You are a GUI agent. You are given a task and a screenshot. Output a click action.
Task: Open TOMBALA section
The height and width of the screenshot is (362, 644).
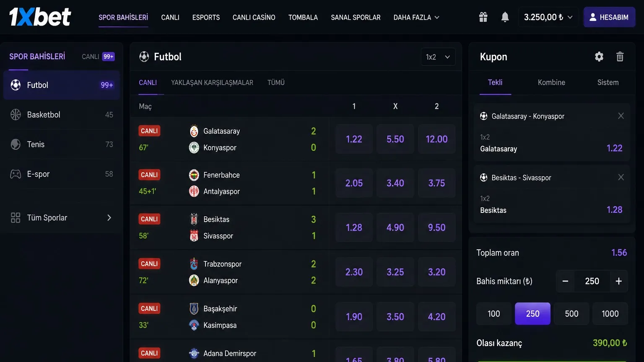(303, 17)
